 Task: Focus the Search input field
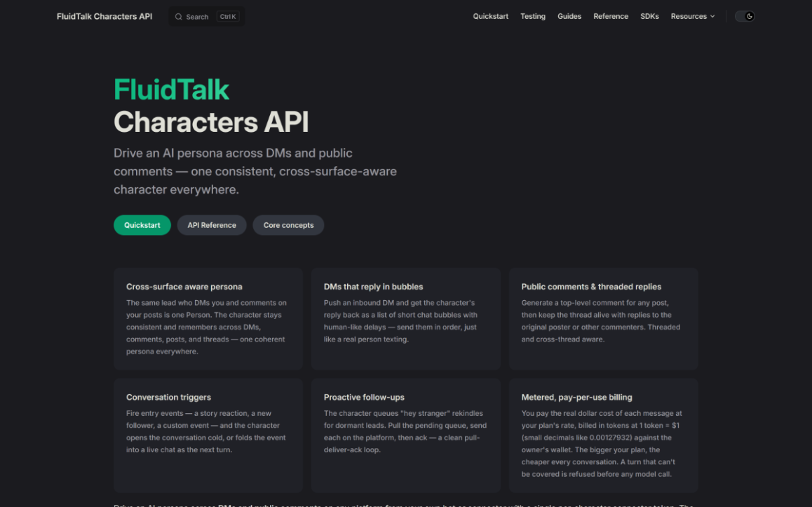point(207,17)
